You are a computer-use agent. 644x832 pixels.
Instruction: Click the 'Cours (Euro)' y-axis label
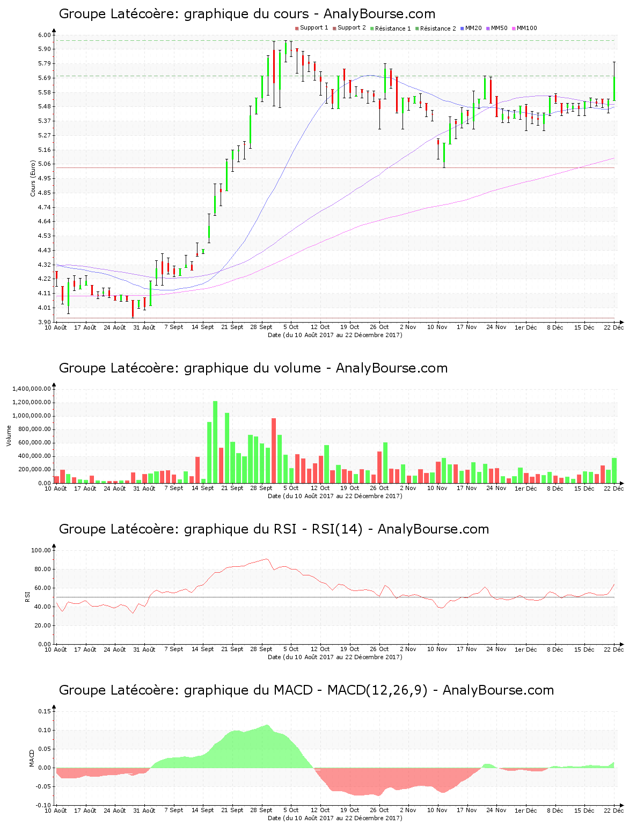click(33, 178)
